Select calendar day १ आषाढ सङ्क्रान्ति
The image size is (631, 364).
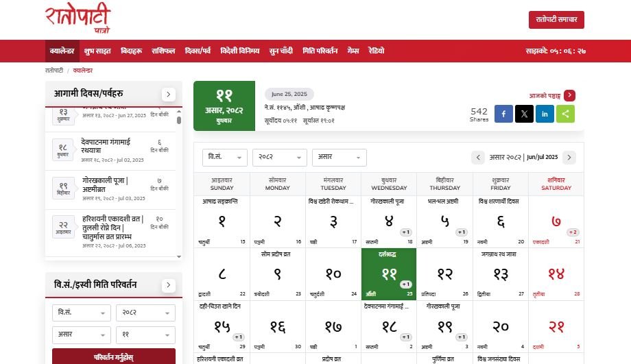222,221
